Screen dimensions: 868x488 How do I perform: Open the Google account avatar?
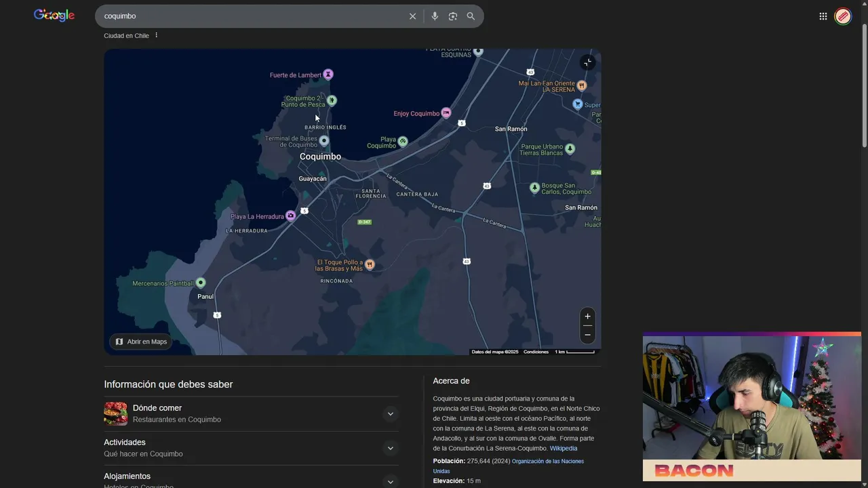(x=843, y=16)
